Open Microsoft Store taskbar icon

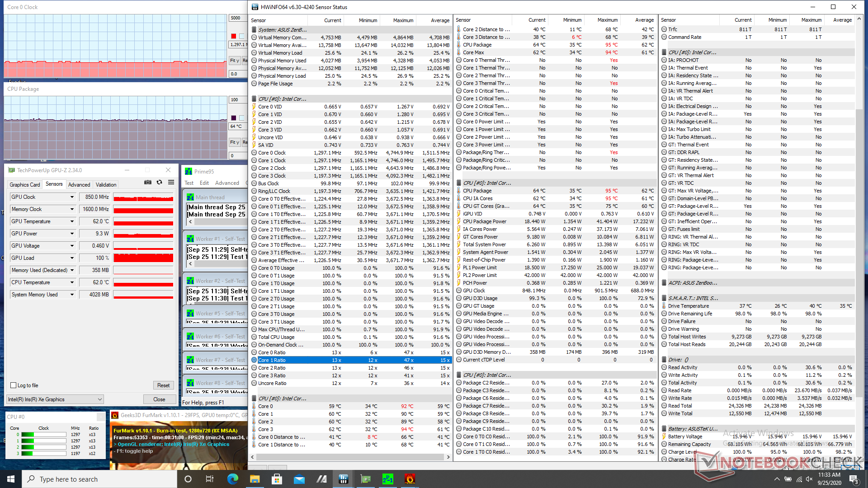tap(277, 479)
